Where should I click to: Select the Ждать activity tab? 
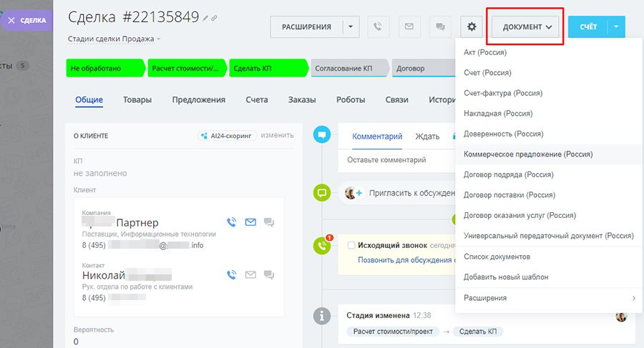[427, 136]
